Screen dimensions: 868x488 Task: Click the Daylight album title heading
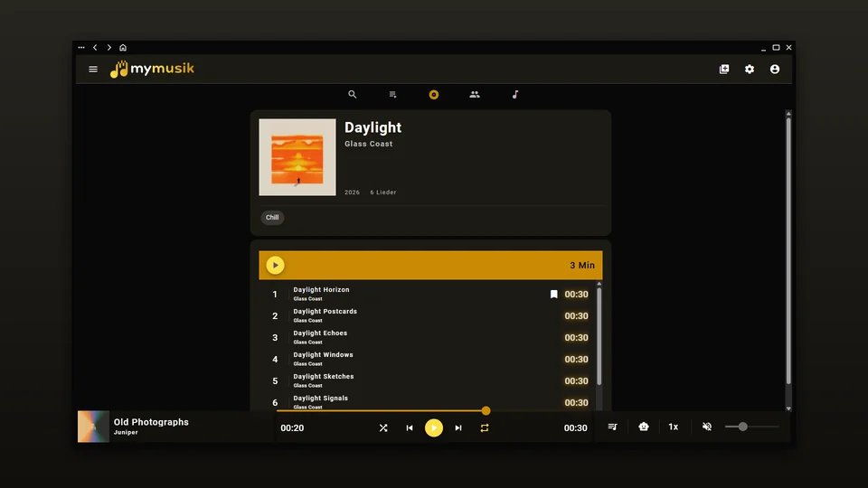point(373,127)
